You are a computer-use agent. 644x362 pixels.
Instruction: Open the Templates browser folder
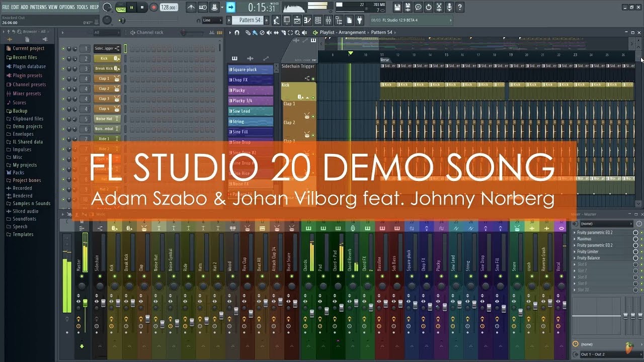23,234
